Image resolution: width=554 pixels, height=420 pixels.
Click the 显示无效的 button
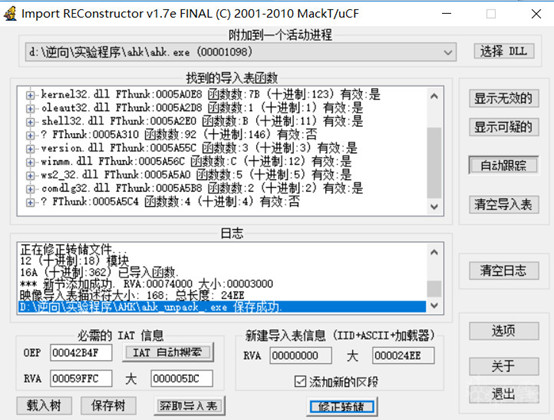click(503, 99)
